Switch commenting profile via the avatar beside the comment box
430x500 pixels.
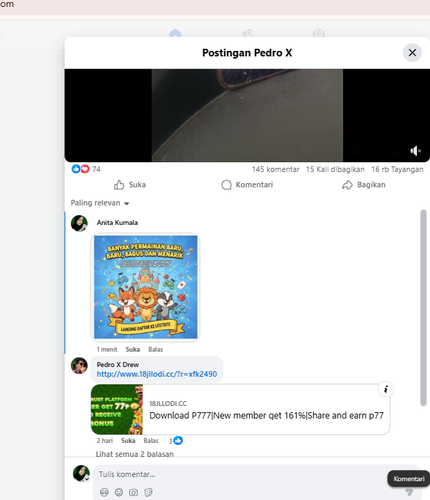(81, 474)
